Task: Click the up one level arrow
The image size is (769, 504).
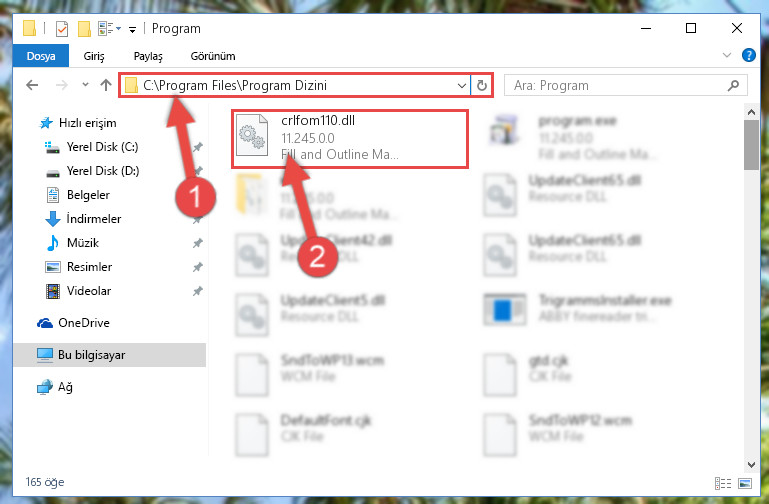Action: click(106, 85)
